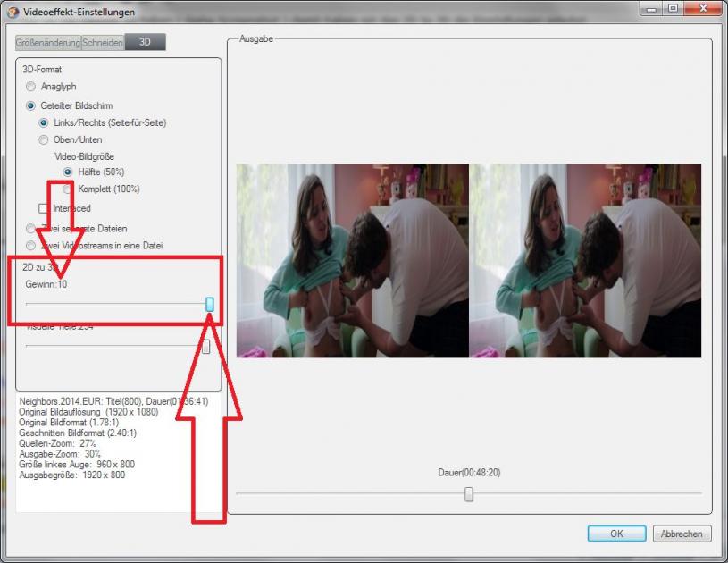Click the Original Bildformat (1.78:1) line
The height and width of the screenshot is (563, 728).
(69, 422)
